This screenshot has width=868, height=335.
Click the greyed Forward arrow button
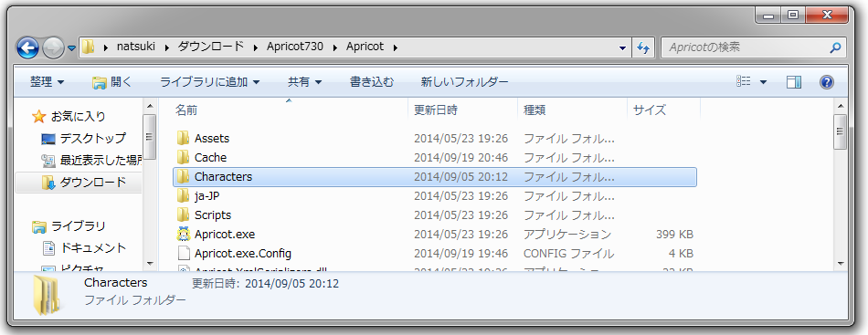pyautogui.click(x=54, y=47)
